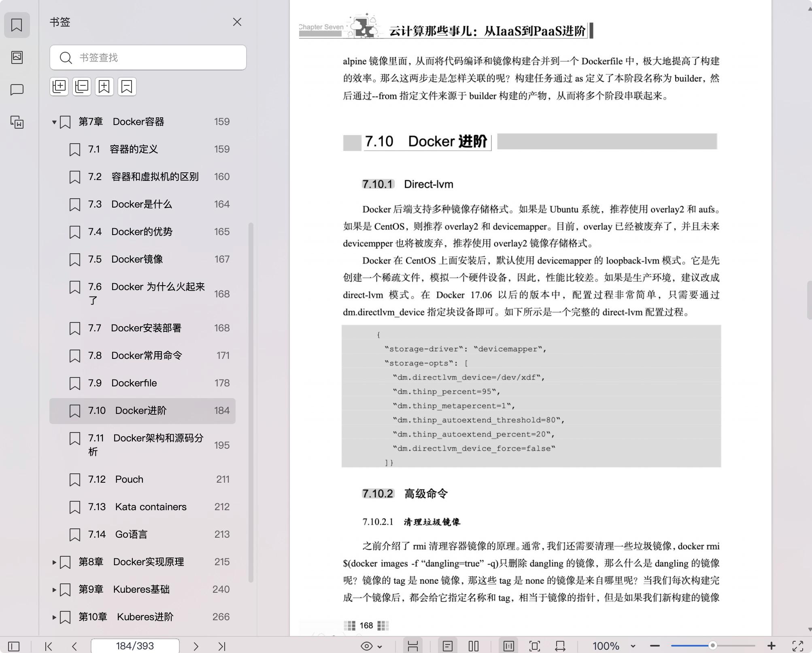This screenshot has width=812, height=653.
Task: Open bookmark 7.9 Dockerfile
Action: click(142, 383)
